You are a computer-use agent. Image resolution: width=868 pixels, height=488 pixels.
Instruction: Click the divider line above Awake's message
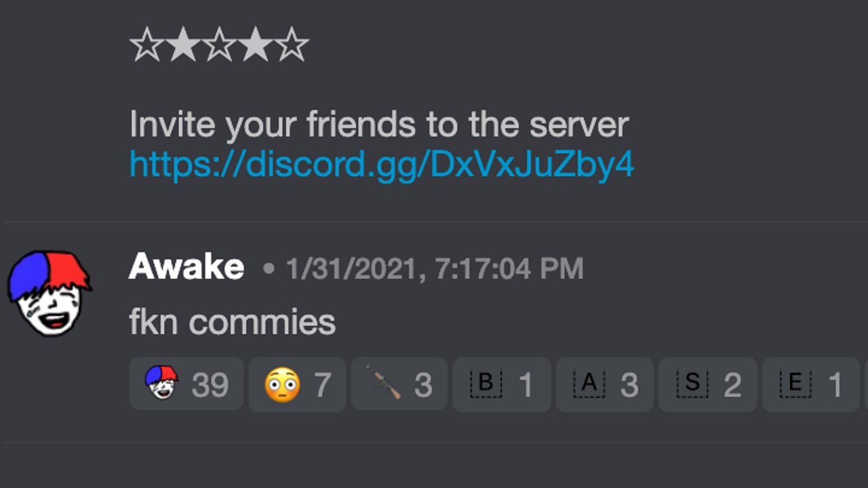[434, 222]
